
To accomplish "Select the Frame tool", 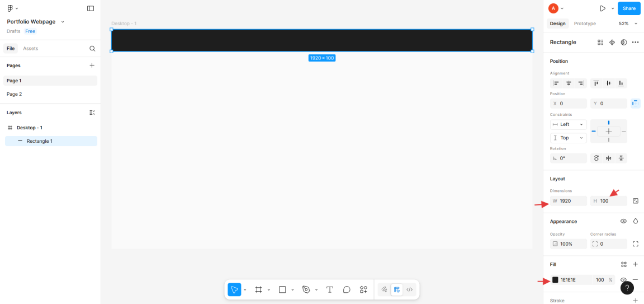I will 258,289.
